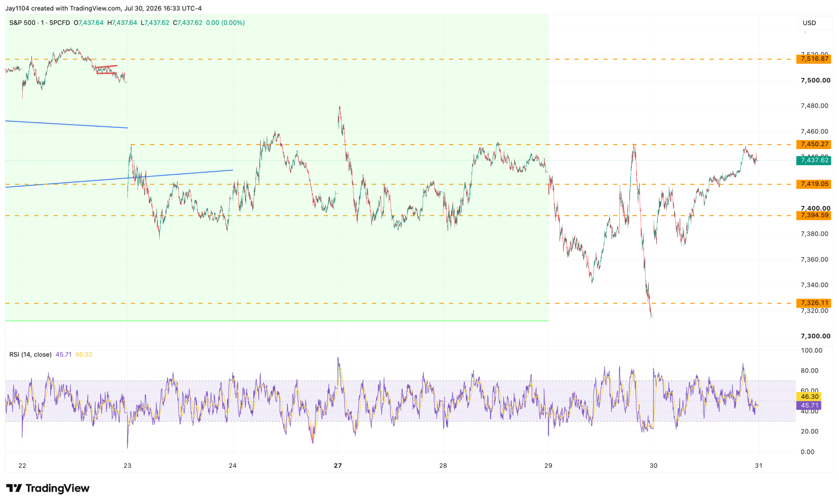Select the green 7,437.62 current price label

[813, 160]
